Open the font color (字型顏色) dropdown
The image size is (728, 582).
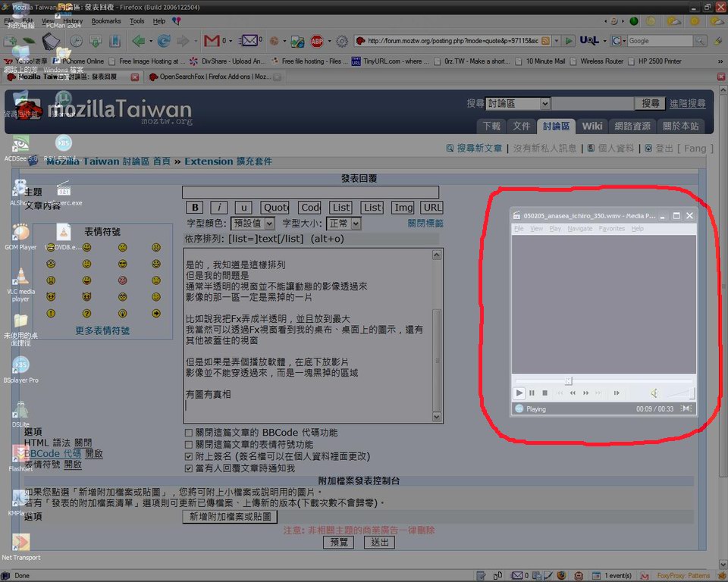tap(253, 224)
